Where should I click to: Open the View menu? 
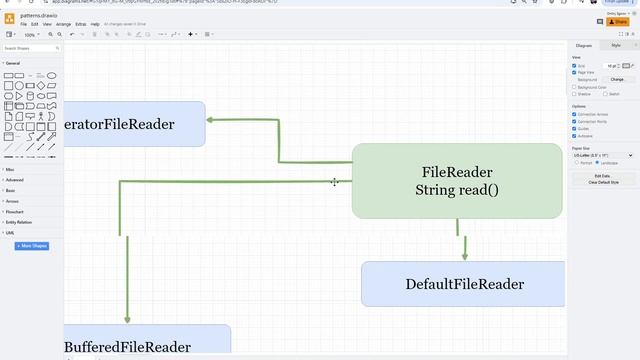point(47,24)
